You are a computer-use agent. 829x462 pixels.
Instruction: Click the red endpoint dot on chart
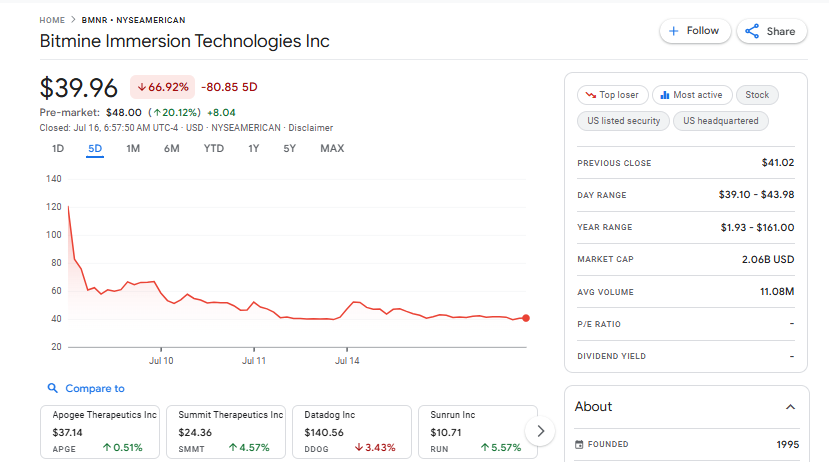point(526,318)
